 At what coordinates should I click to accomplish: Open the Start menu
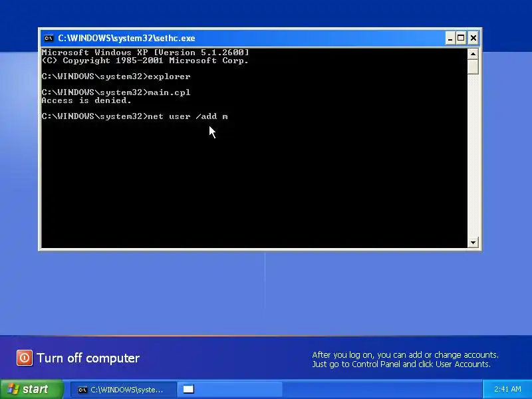pyautogui.click(x=31, y=389)
